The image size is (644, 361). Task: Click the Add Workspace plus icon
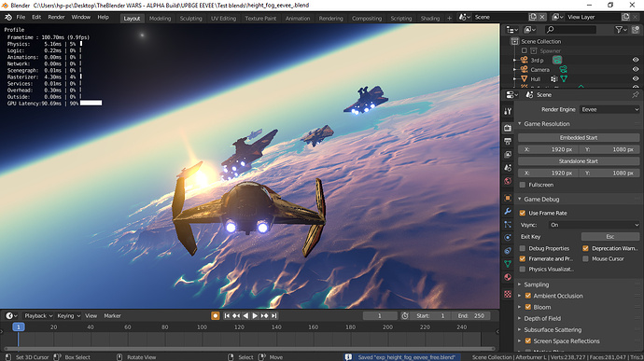(449, 18)
